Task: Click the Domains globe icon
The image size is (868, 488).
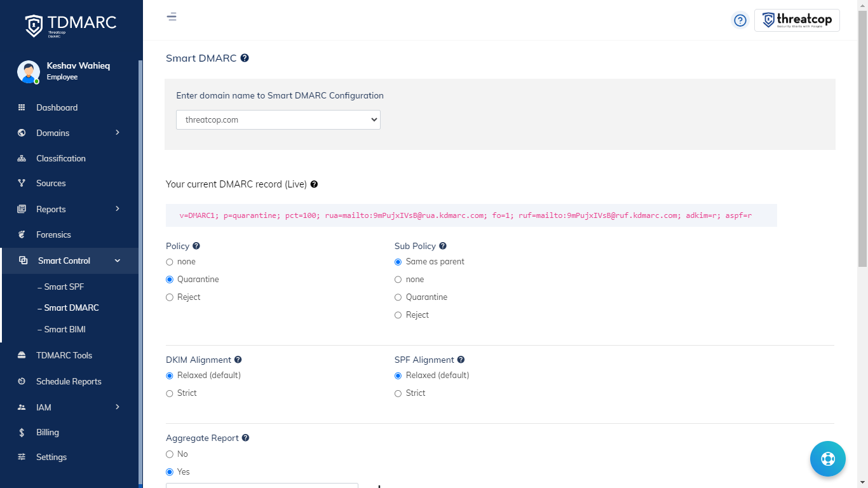Action: click(22, 133)
